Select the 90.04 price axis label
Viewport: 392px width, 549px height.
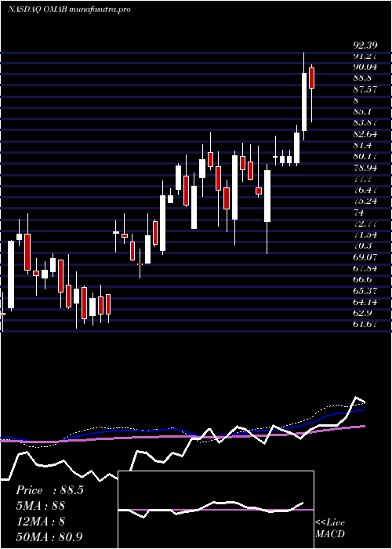click(x=365, y=67)
